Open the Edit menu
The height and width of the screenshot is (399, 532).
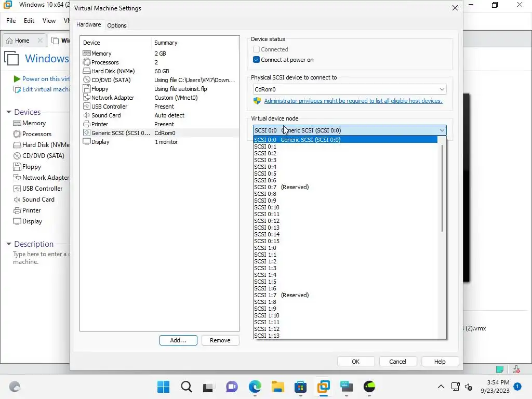coord(29,21)
